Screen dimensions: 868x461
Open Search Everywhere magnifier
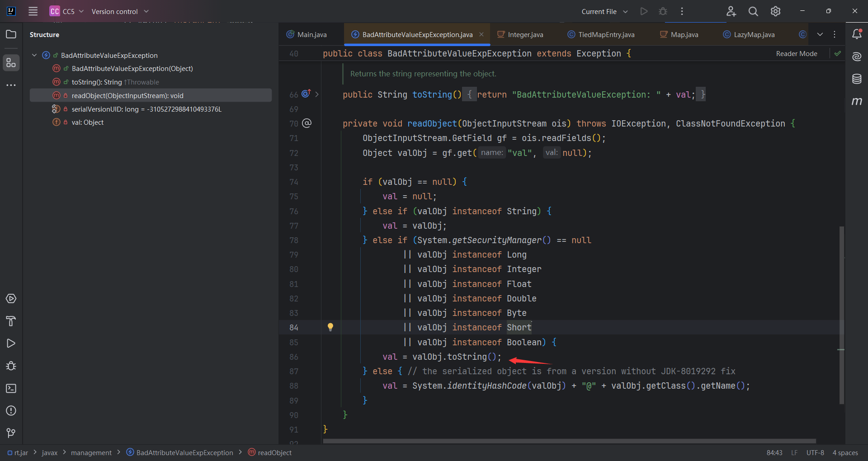[753, 11]
